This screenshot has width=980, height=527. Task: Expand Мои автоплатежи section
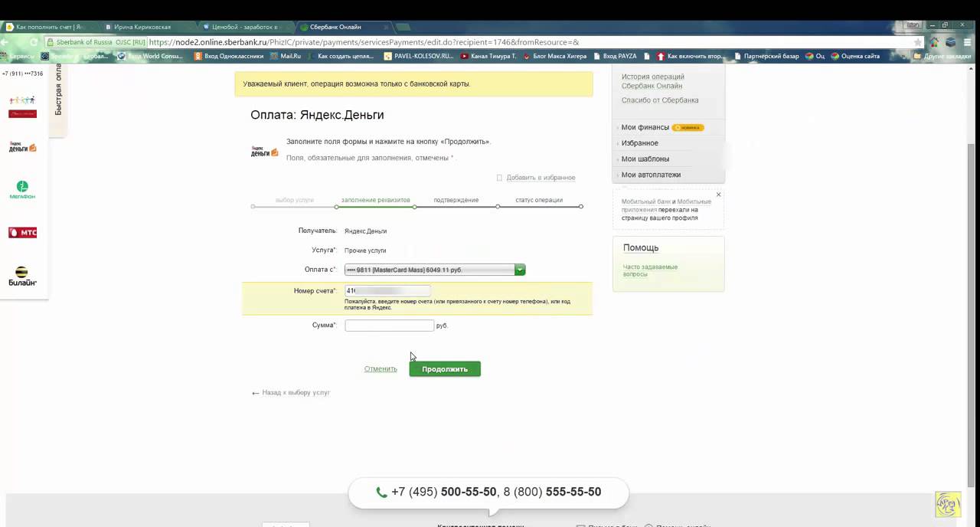coord(651,175)
